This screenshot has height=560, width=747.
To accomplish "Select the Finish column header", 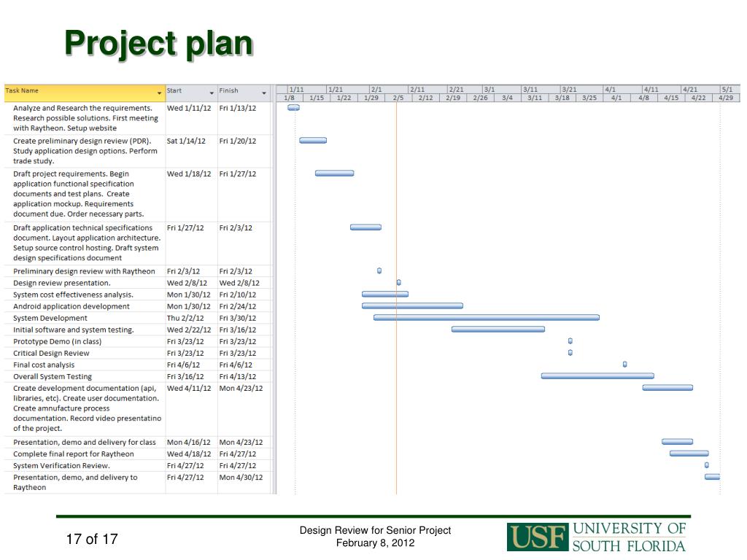I will (x=244, y=93).
